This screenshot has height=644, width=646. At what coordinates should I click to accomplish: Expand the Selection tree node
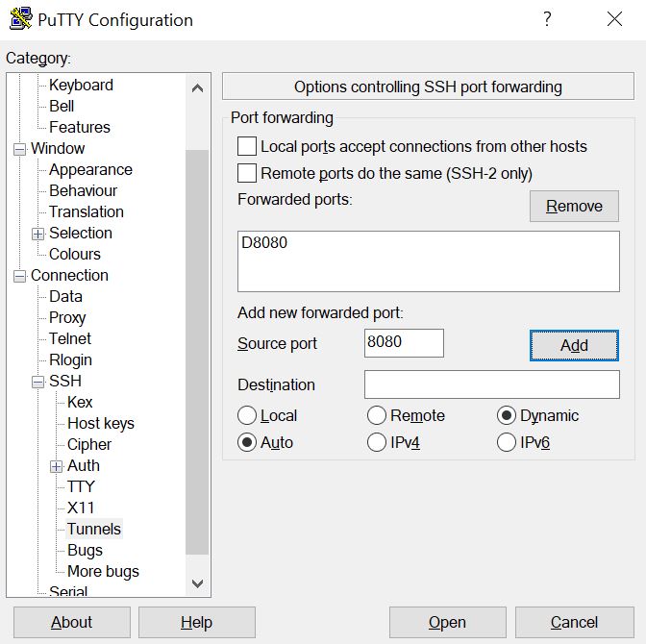pyautogui.click(x=37, y=234)
